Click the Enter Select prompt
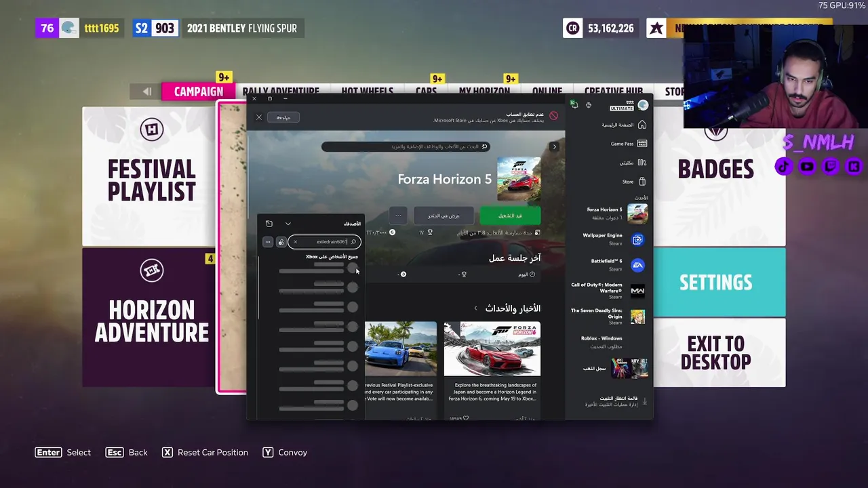Viewport: 868px width, 488px height. click(x=63, y=452)
